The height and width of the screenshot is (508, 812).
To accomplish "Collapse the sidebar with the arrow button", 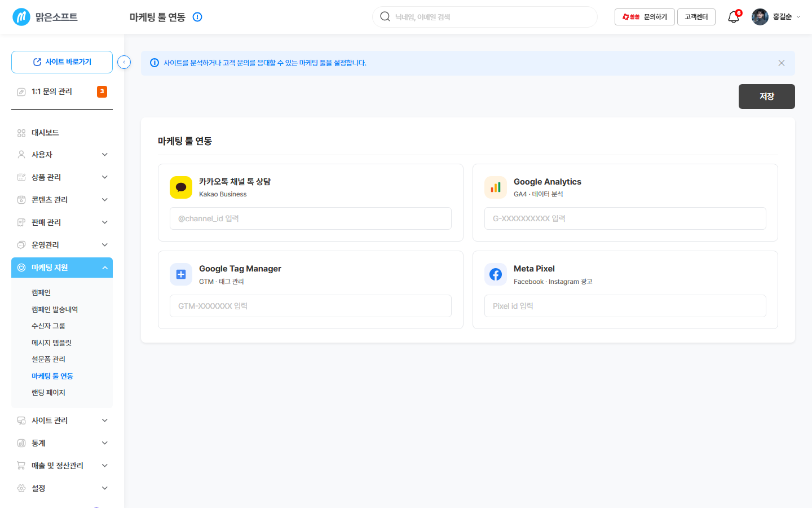I will [x=124, y=62].
